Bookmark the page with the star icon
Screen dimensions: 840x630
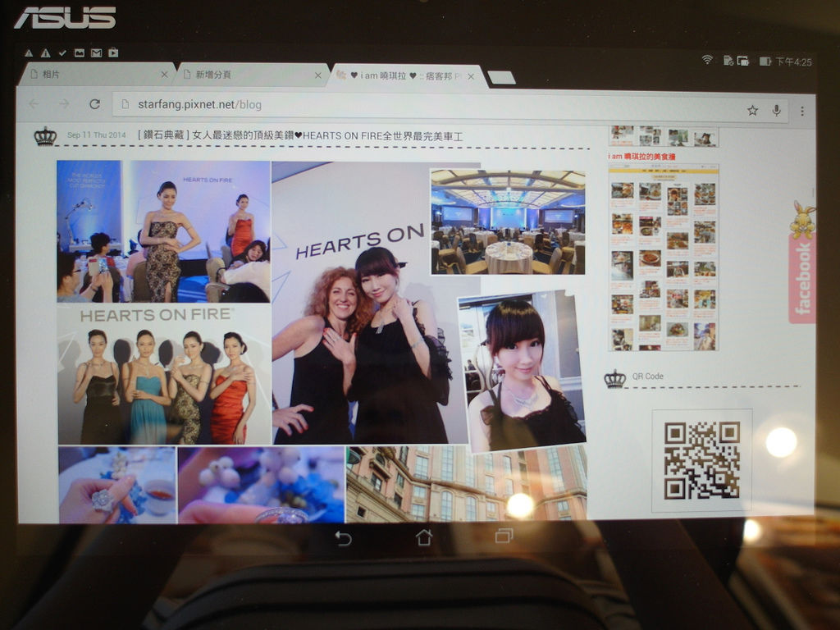[753, 111]
